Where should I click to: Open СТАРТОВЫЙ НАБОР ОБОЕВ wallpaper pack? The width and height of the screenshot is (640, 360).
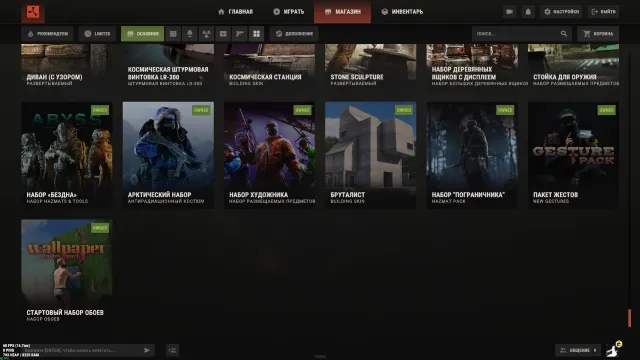click(x=67, y=273)
